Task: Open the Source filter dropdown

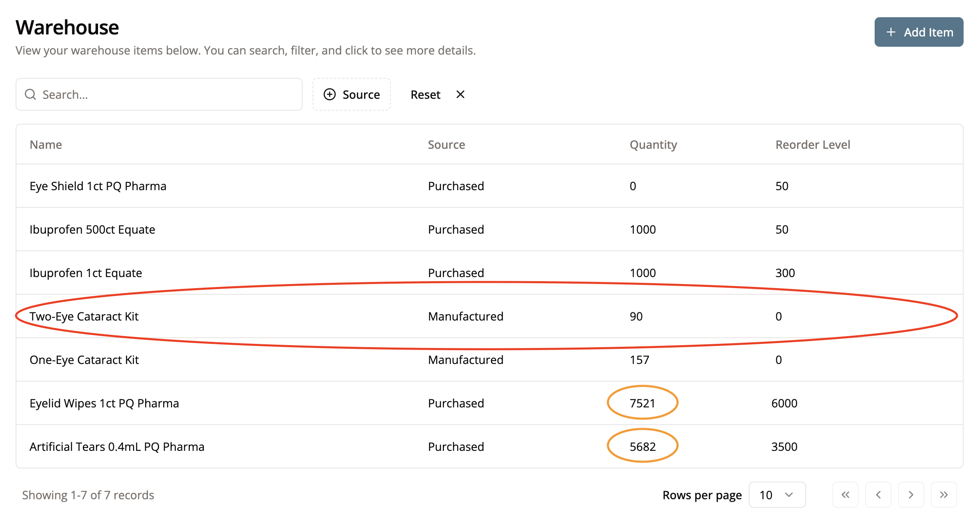Action: coord(351,95)
